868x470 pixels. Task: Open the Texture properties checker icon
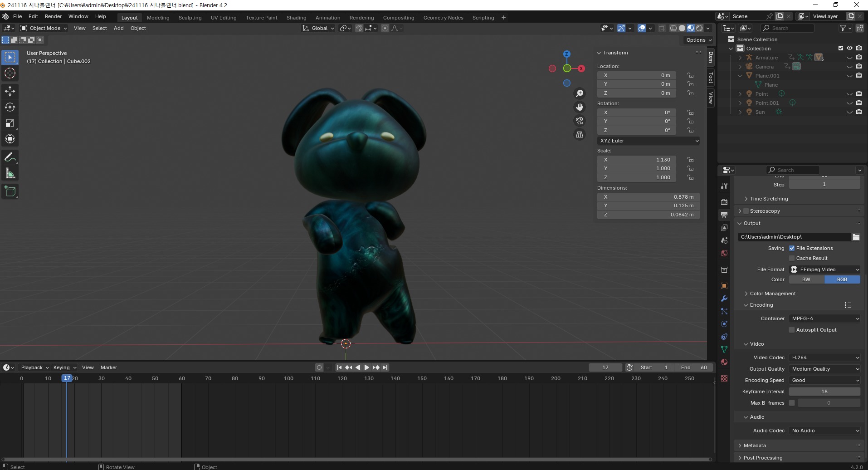point(724,378)
